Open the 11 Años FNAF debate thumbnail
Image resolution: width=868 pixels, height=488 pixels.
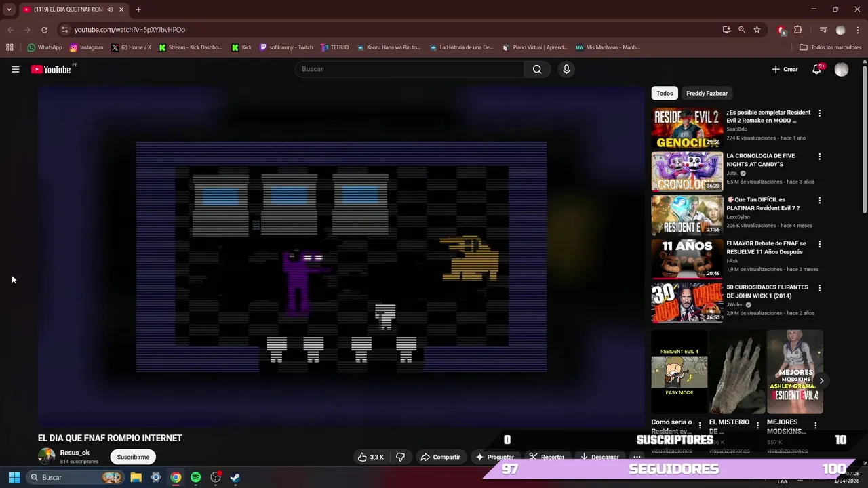tap(687, 259)
